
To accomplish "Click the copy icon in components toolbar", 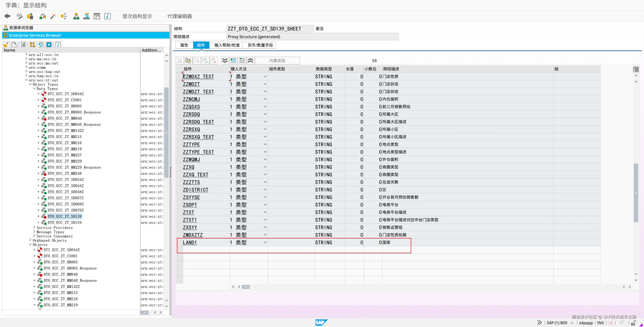I will [188, 60].
